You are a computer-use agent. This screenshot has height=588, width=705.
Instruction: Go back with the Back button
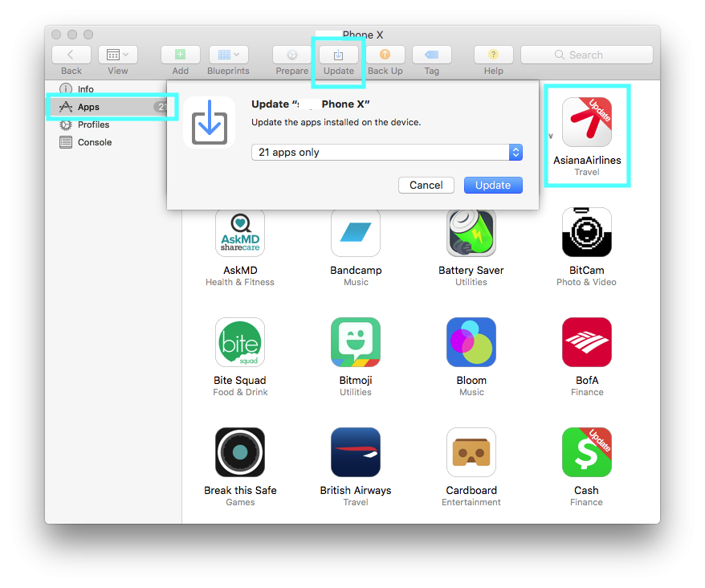(71, 55)
